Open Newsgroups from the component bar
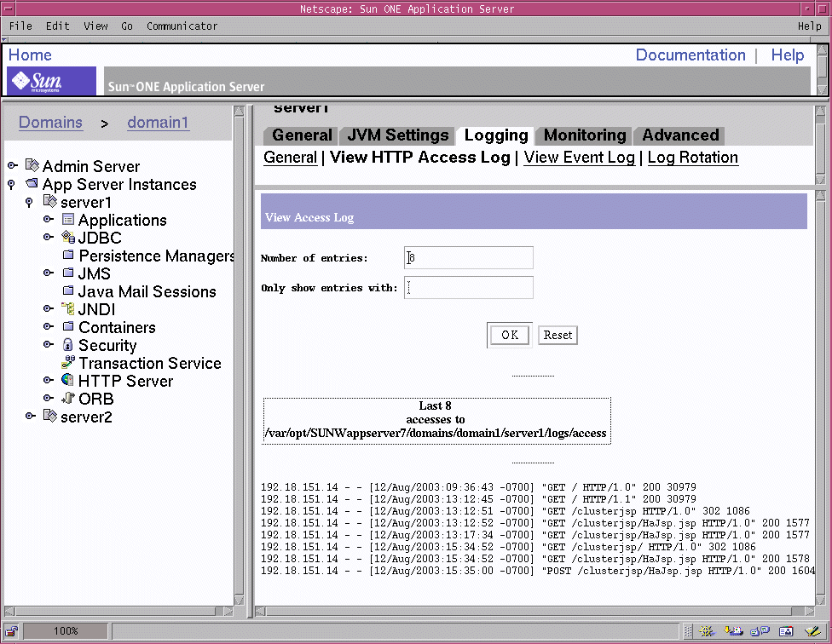Image resolution: width=832 pixels, height=644 pixels. coord(760,630)
